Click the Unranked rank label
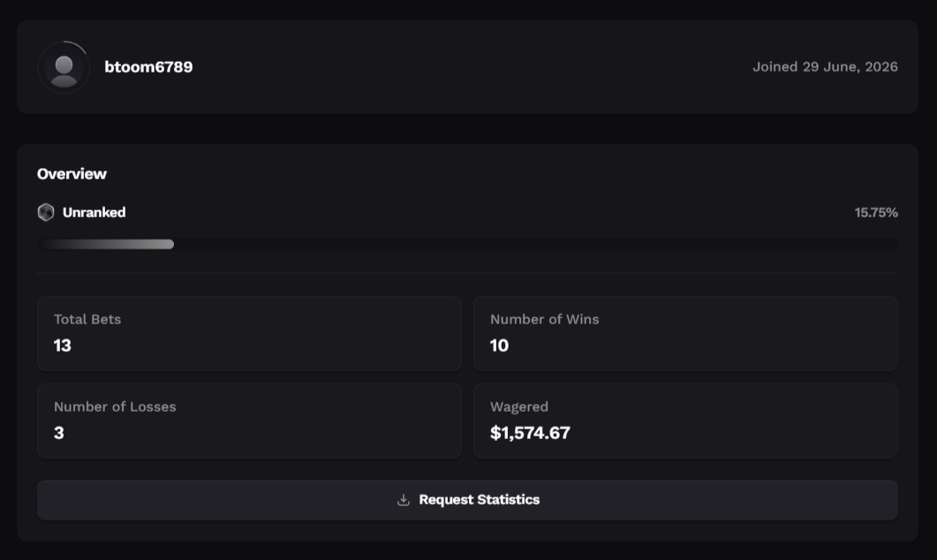 94,212
